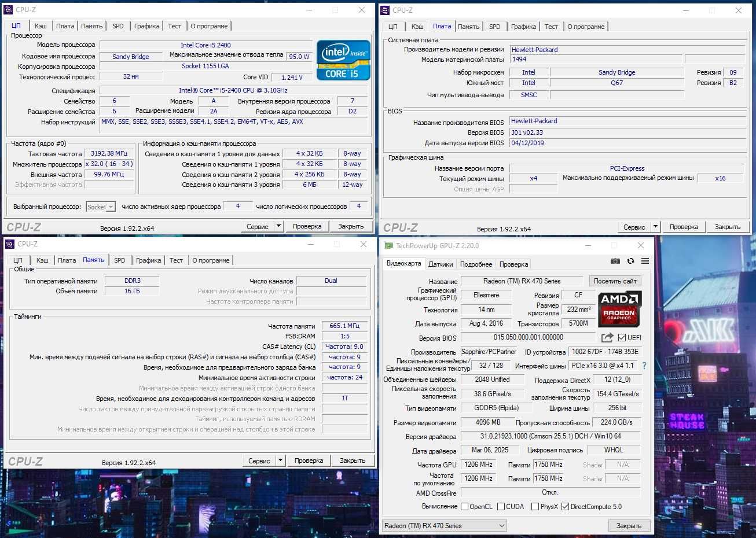Click Закрыть button in the mainboard window
This screenshot has height=538, width=756.
pos(728,227)
